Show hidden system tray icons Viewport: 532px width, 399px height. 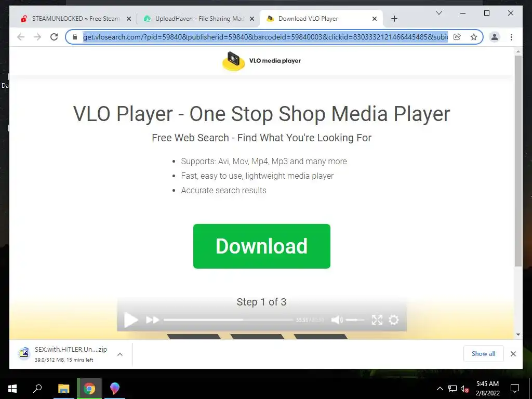[x=440, y=389]
